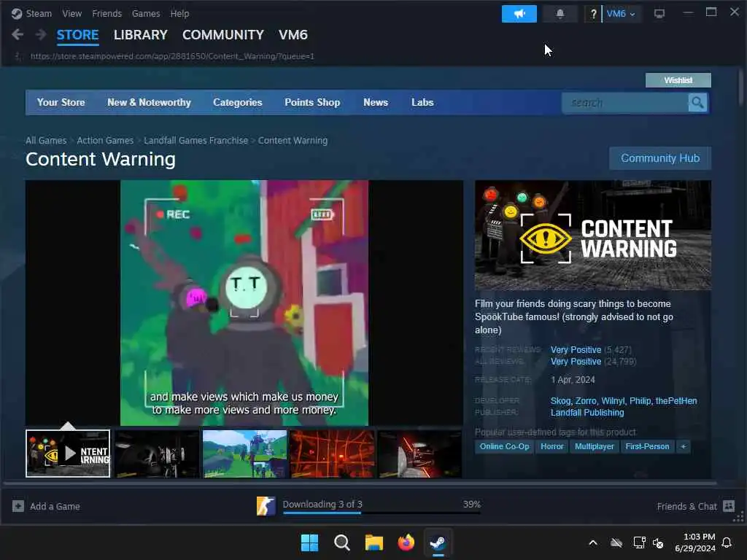Open the Games menu
The width and height of the screenshot is (747, 560).
point(146,13)
